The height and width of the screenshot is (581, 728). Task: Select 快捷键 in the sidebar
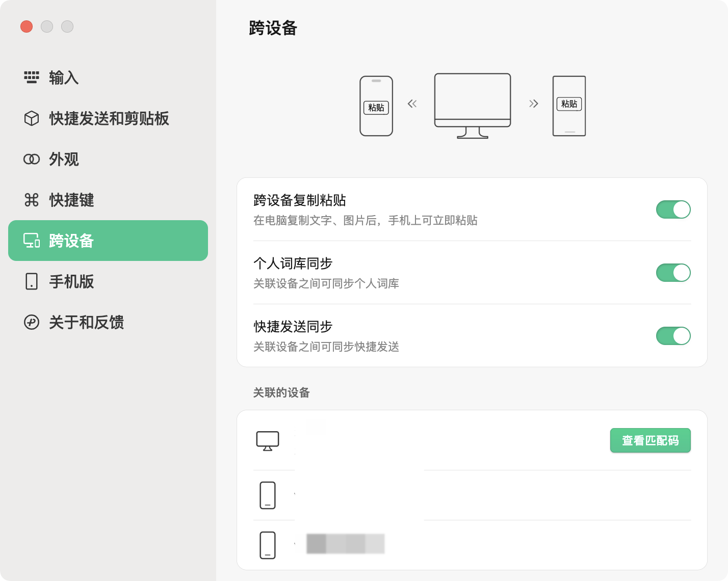point(108,200)
